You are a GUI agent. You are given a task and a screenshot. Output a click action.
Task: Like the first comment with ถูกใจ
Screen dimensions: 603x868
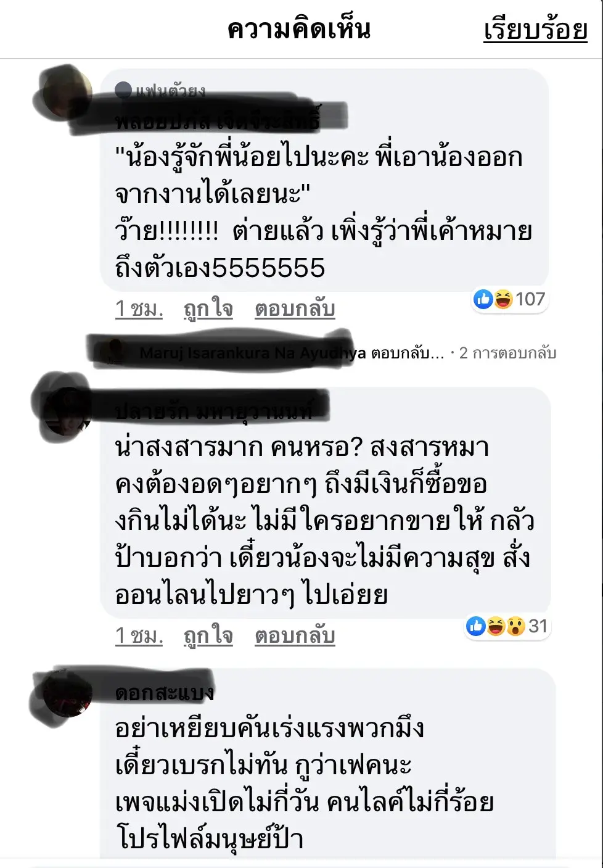click(208, 308)
